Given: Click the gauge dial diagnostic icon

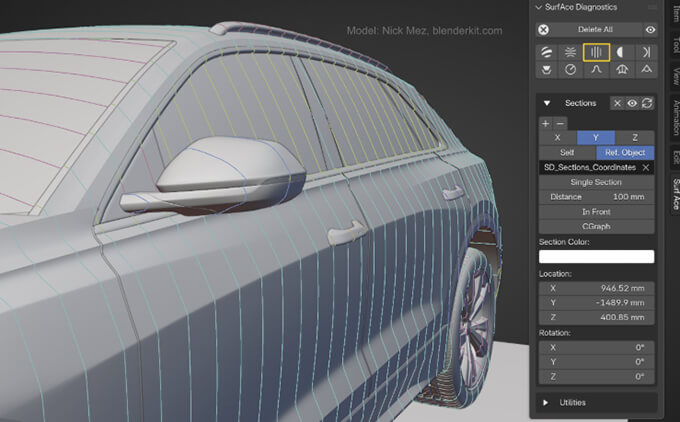Looking at the screenshot, I should pos(571,70).
